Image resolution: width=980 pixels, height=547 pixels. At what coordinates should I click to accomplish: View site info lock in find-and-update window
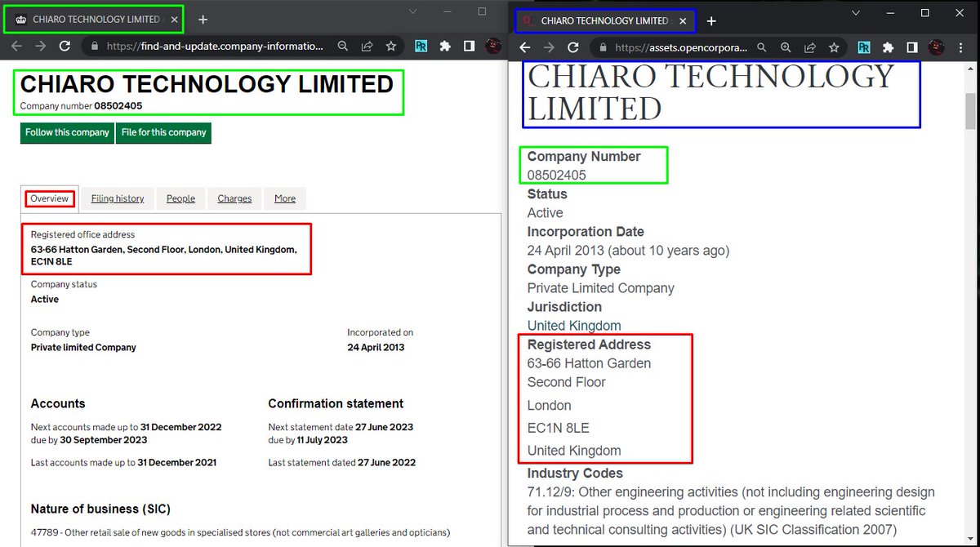(96, 47)
